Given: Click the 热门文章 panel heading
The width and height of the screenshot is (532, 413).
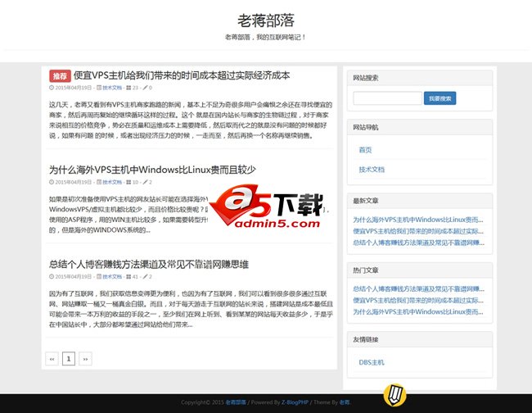Looking at the screenshot, I should pyautogui.click(x=420, y=270).
